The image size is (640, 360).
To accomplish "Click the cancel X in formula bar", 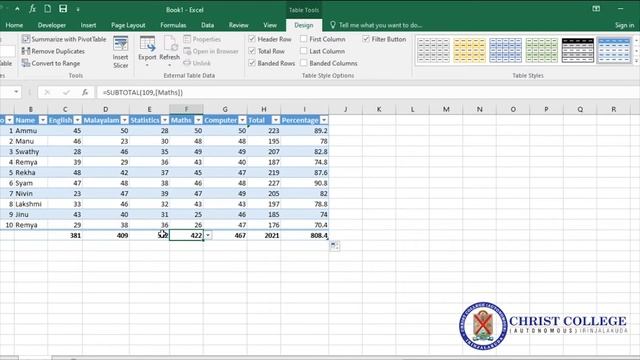I will click(x=47, y=93).
